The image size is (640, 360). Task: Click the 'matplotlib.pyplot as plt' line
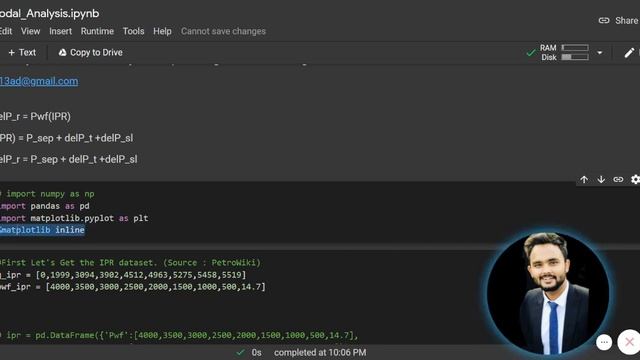[x=74, y=218]
